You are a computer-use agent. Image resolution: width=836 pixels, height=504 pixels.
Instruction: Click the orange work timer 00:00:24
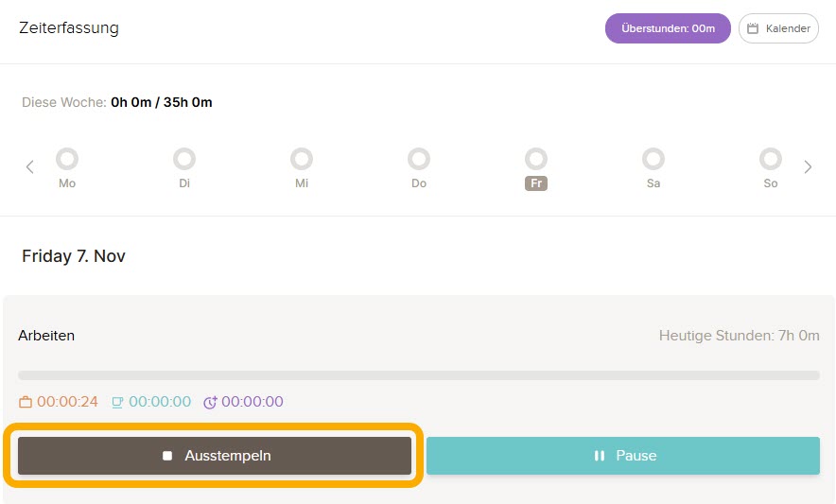pos(67,402)
